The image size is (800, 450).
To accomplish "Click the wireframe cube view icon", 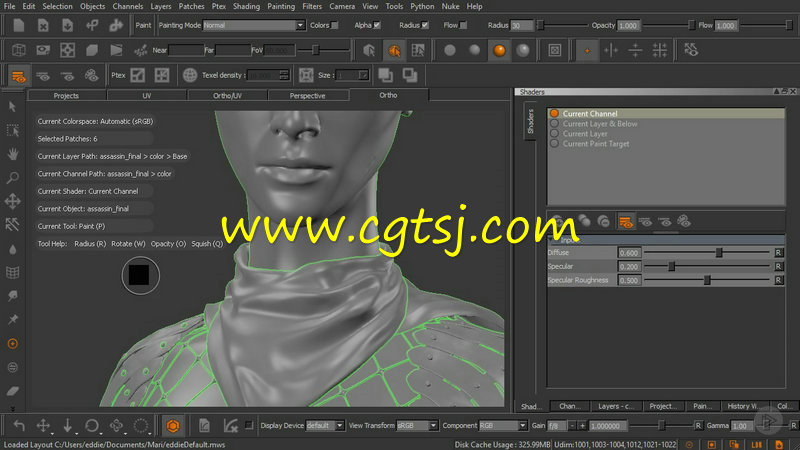I will [x=18, y=50].
